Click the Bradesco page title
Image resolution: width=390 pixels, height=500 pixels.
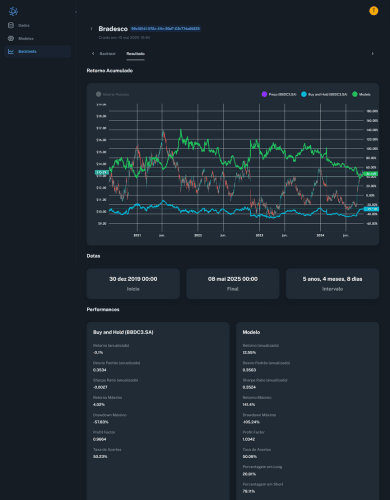tap(113, 29)
